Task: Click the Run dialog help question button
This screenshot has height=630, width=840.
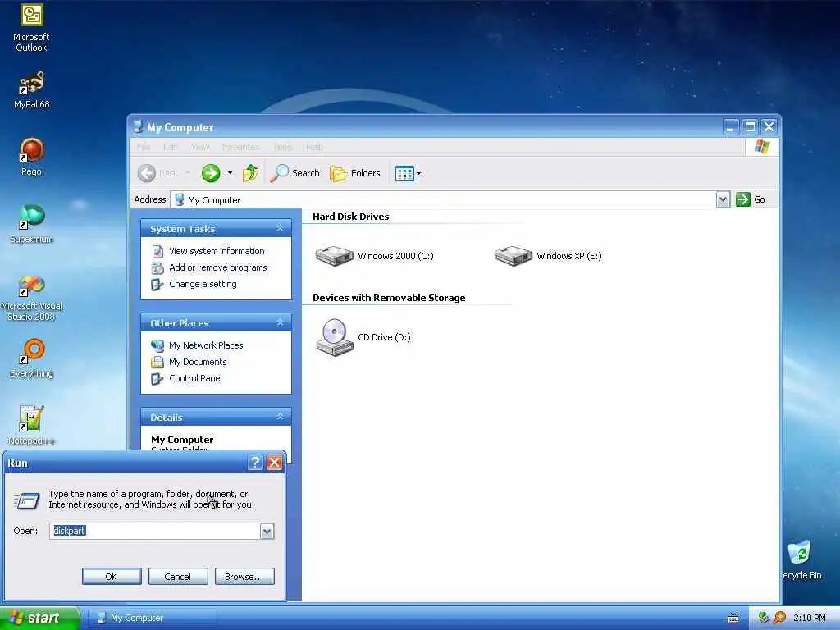Action: 256,463
